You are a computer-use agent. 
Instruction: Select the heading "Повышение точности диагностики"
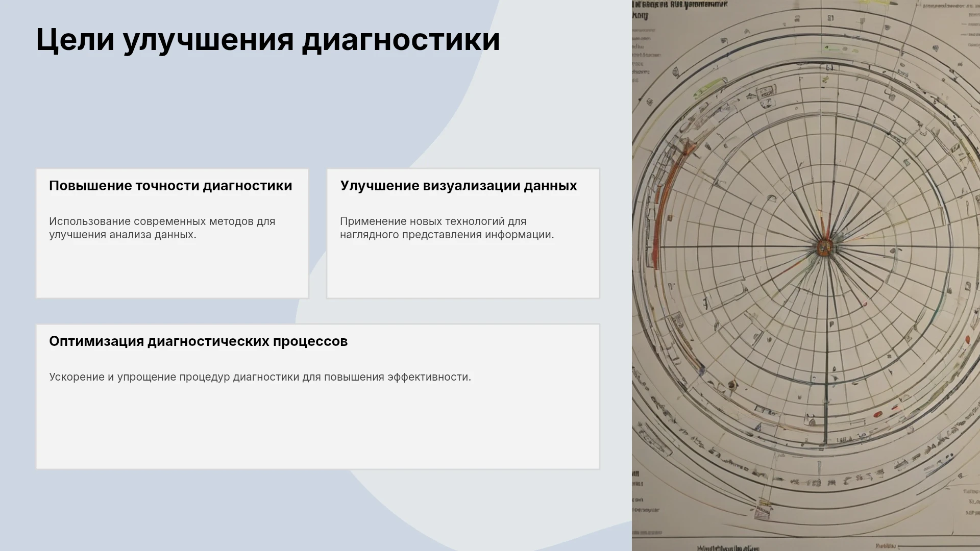(170, 186)
